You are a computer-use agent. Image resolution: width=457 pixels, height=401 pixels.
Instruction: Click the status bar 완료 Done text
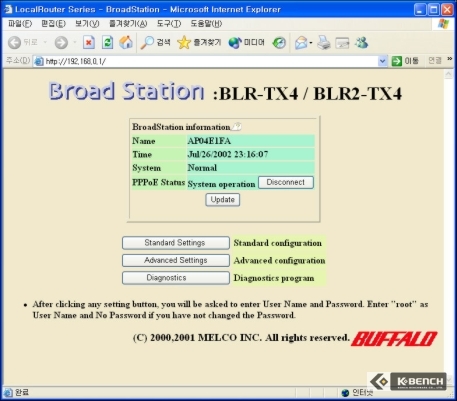22,392
